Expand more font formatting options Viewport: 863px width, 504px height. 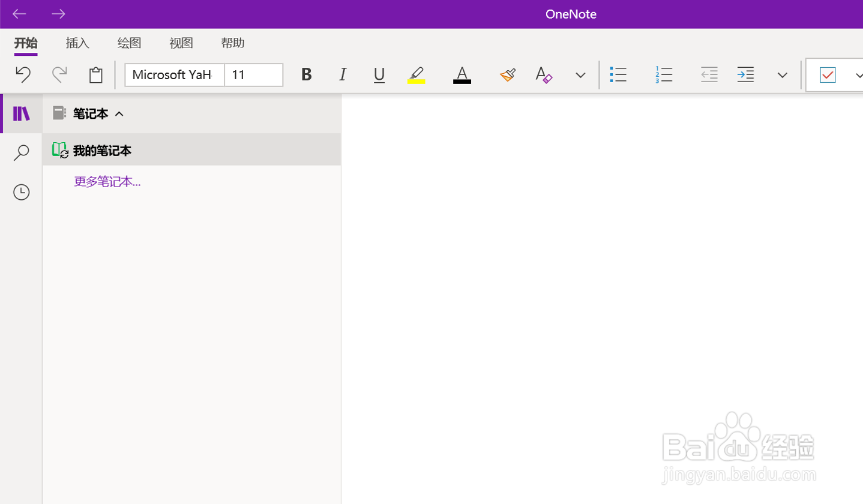pyautogui.click(x=580, y=75)
